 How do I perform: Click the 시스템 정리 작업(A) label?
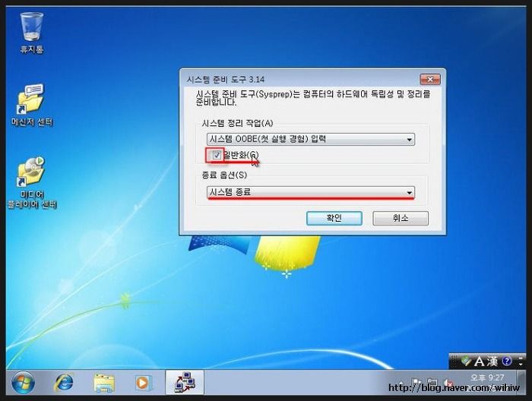pyautogui.click(x=237, y=123)
